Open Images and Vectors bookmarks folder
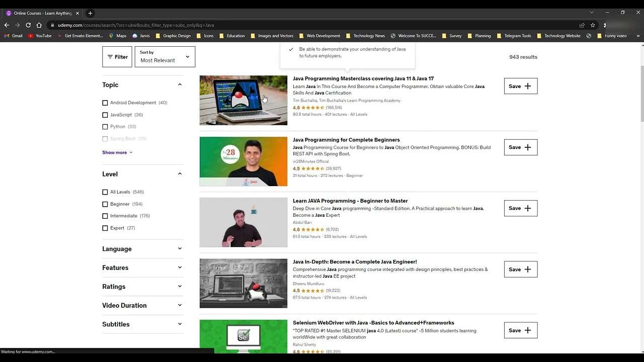 (272, 36)
